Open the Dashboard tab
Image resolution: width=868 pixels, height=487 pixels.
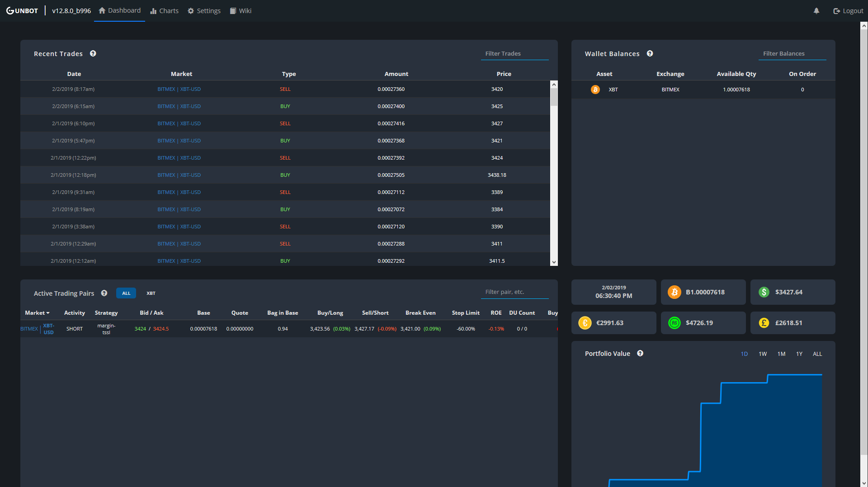tap(119, 10)
